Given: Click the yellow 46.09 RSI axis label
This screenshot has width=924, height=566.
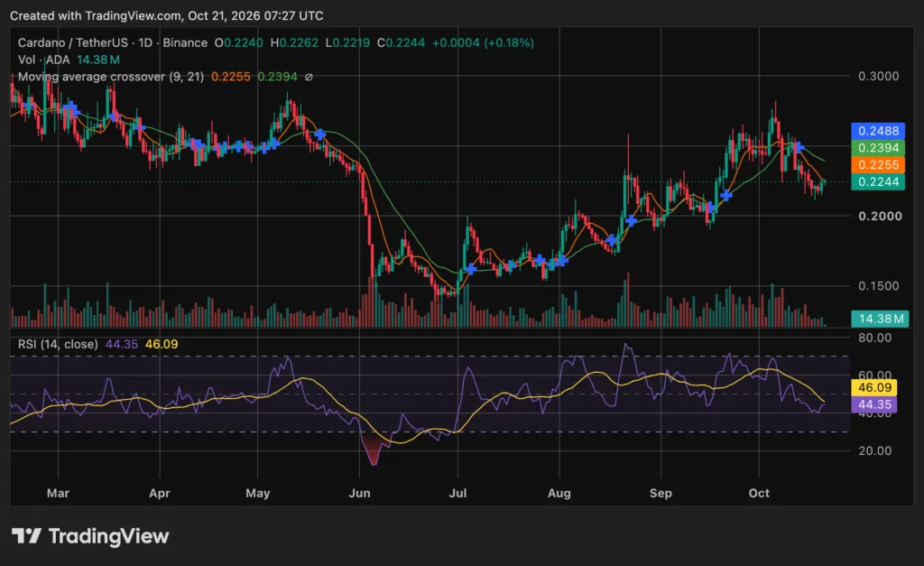Looking at the screenshot, I should click(x=874, y=387).
